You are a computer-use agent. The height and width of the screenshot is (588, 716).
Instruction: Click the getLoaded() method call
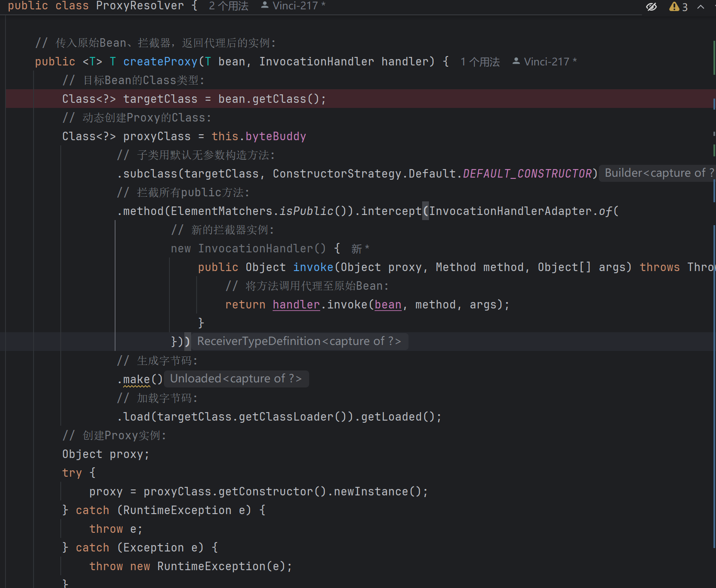398,417
